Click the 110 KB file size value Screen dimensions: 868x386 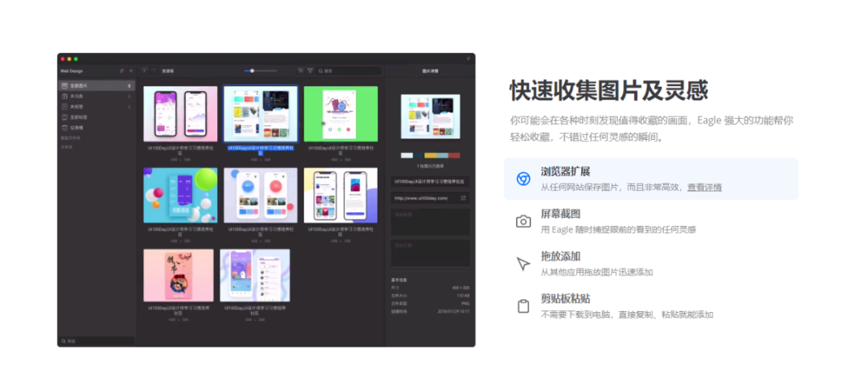click(464, 296)
